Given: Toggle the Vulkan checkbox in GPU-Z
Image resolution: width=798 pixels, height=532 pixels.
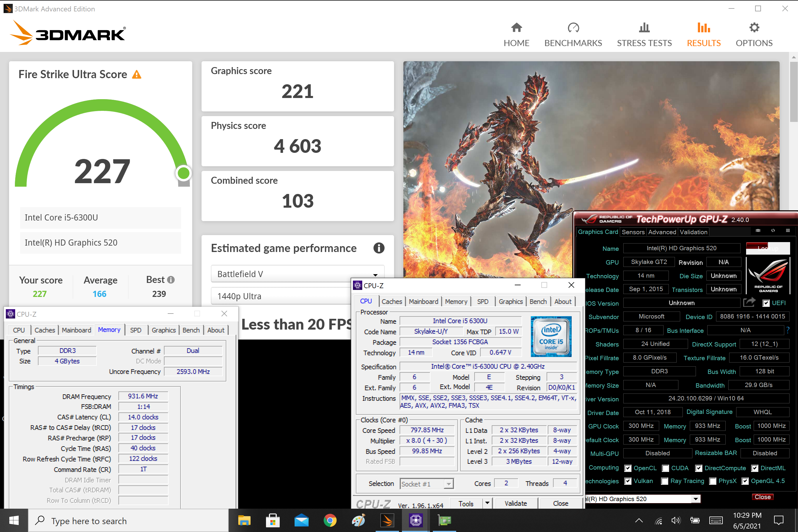Looking at the screenshot, I should [628, 481].
